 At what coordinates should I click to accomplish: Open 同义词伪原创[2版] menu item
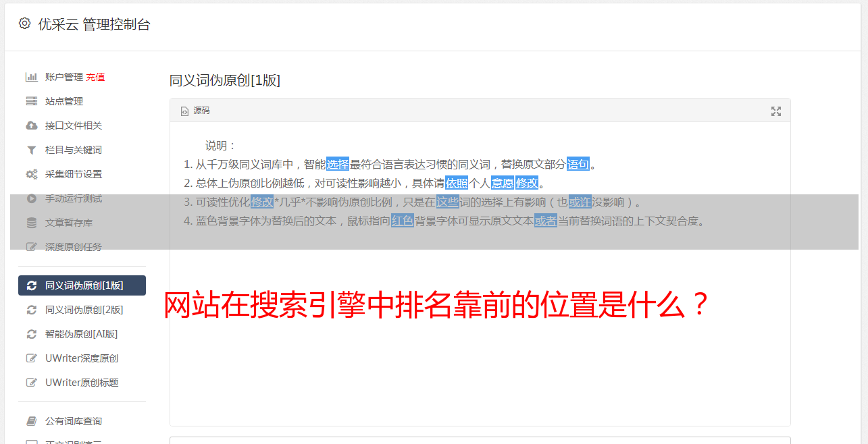pyautogui.click(x=82, y=310)
